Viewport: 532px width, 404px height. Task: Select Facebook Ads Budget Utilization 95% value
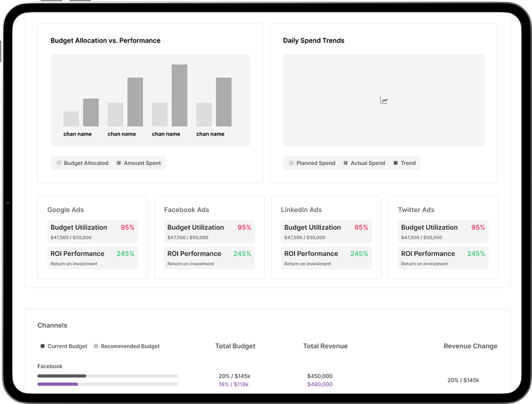coord(244,227)
